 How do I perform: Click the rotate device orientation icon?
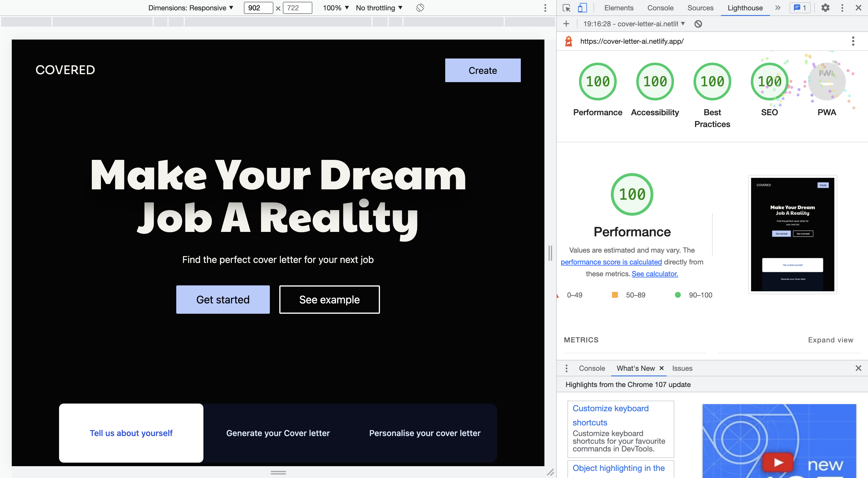[x=420, y=8]
